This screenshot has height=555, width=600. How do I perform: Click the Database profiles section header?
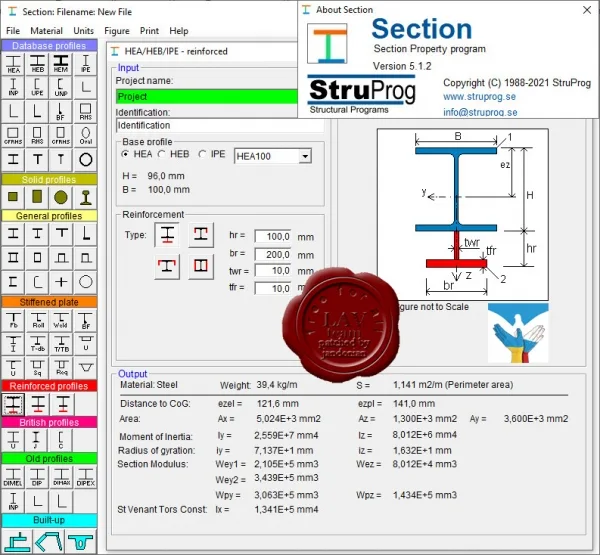(x=49, y=46)
